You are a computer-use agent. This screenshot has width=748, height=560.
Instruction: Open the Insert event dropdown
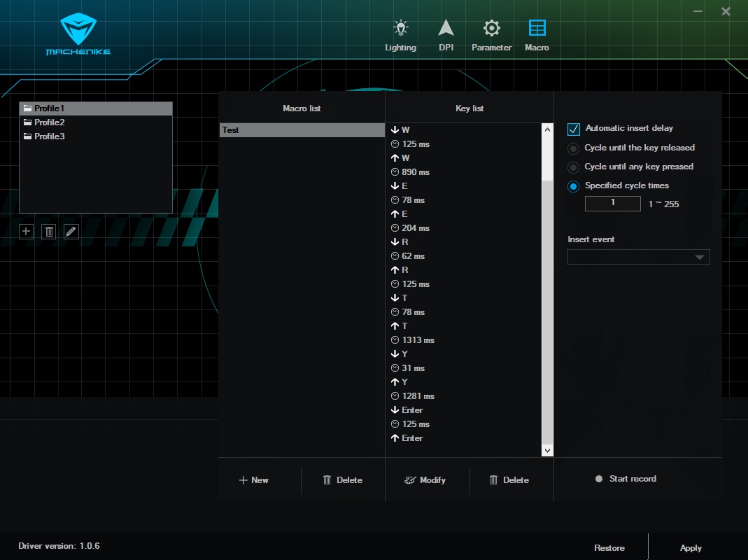[638, 257]
